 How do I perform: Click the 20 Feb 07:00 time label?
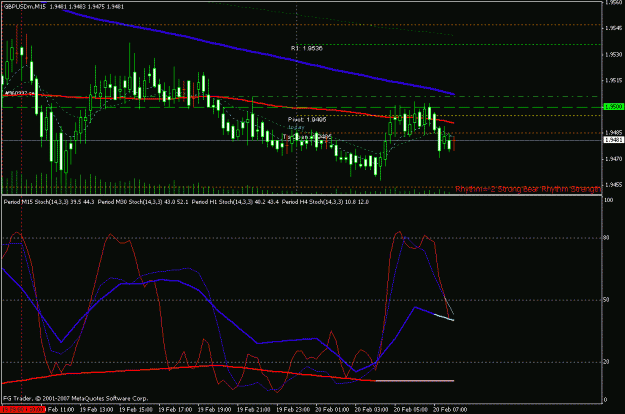pyautogui.click(x=450, y=410)
